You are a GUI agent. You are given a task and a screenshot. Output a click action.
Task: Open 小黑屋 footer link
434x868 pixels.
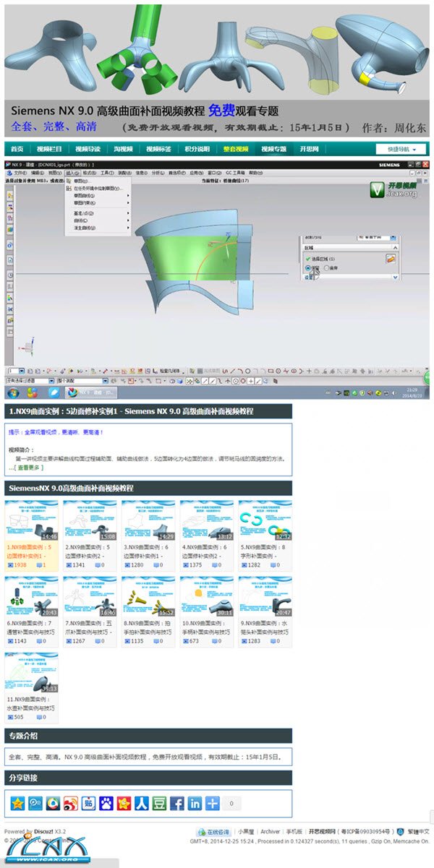247,832
